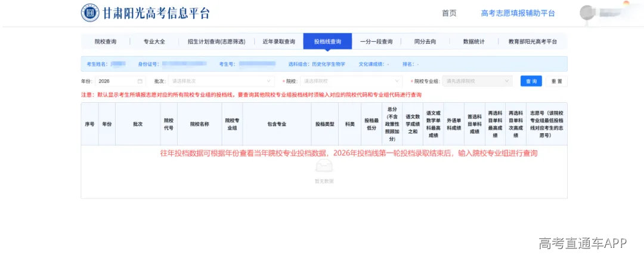The image size is (644, 267).
Task: Click the 文化课成绩 label
Action: 373,64
